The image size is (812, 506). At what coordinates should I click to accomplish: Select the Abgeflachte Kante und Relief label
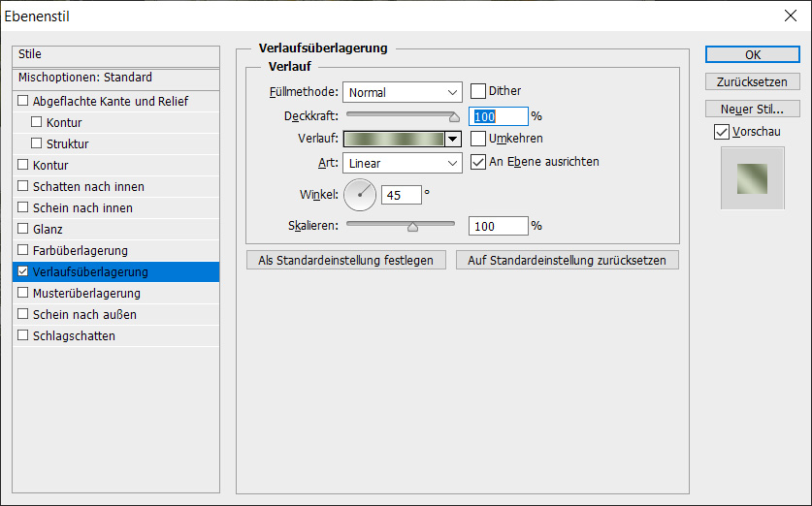(111, 102)
